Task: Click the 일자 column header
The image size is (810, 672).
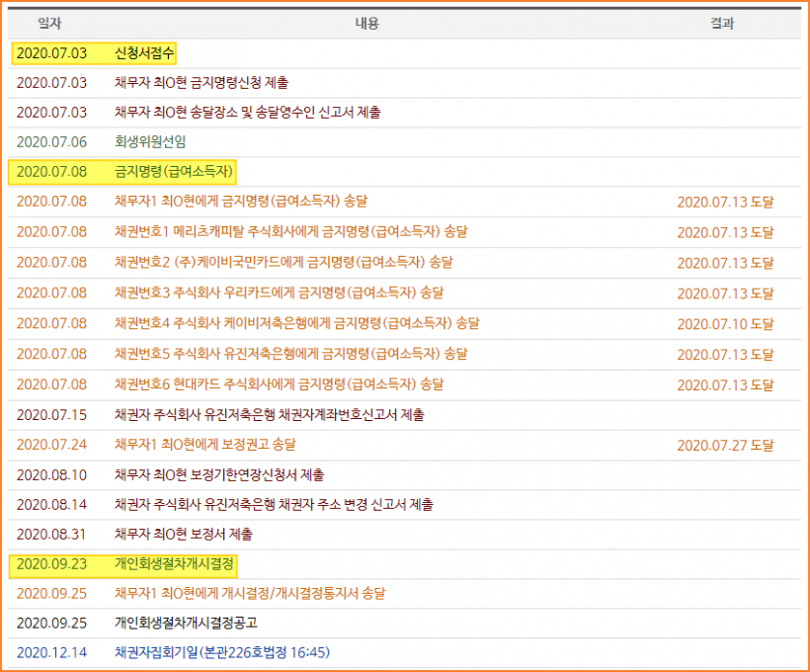Action: pyautogui.click(x=49, y=24)
